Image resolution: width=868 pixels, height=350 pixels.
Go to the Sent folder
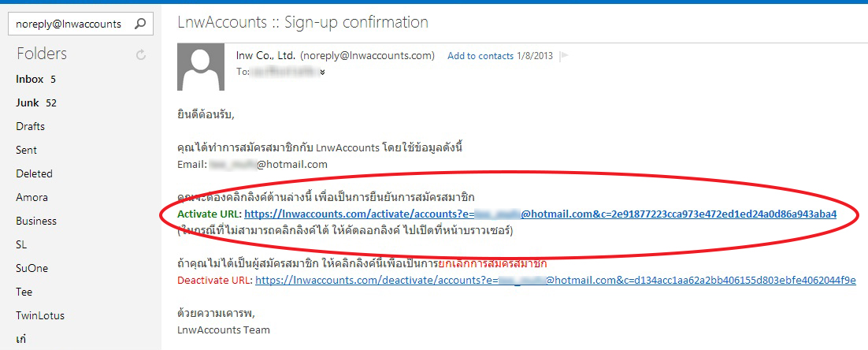point(27,150)
